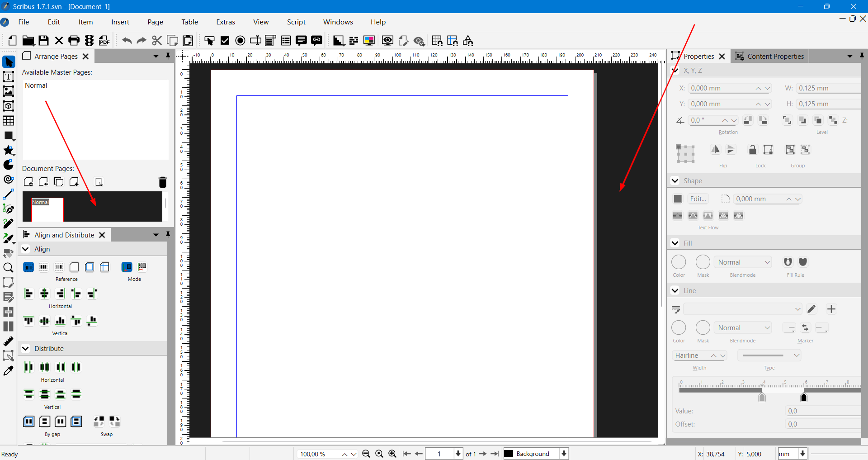Image resolution: width=868 pixels, height=460 pixels.
Task: Open the Background layer dropdown
Action: point(564,454)
